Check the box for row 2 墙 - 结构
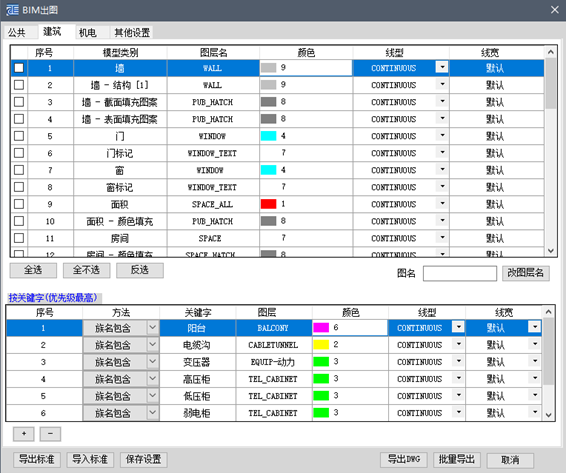 click(19, 85)
